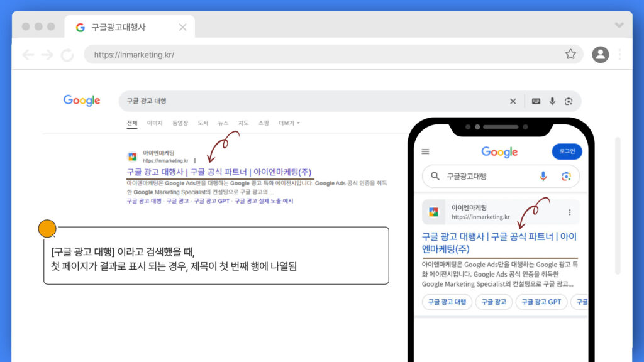Click the https://inmarketing.kr URL in the phone result
Image resolution: width=644 pixels, height=362 pixels.
click(x=480, y=217)
